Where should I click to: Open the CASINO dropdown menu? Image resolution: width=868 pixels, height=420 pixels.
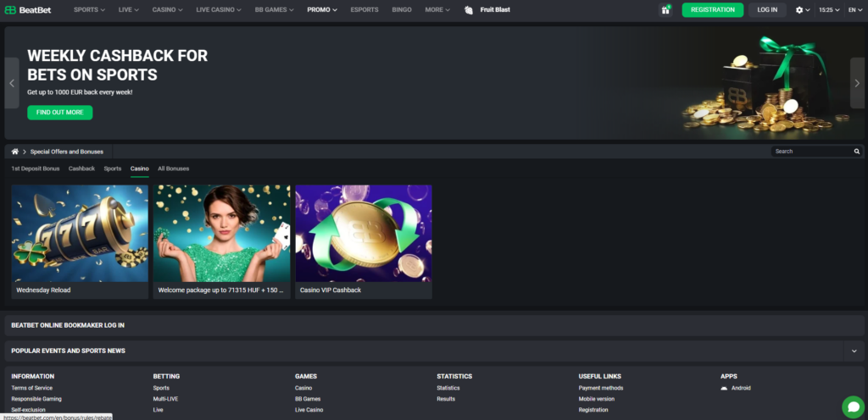(x=168, y=10)
